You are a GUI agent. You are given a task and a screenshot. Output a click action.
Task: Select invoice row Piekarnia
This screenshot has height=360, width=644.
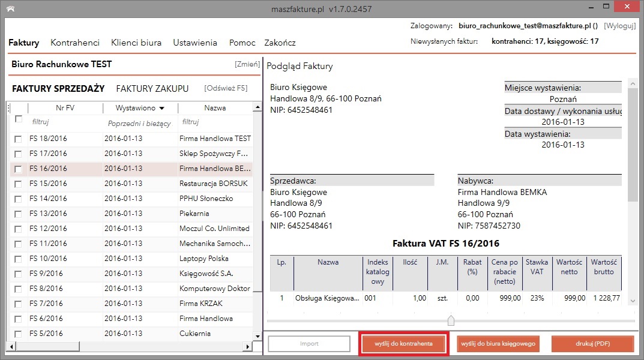[x=131, y=214]
